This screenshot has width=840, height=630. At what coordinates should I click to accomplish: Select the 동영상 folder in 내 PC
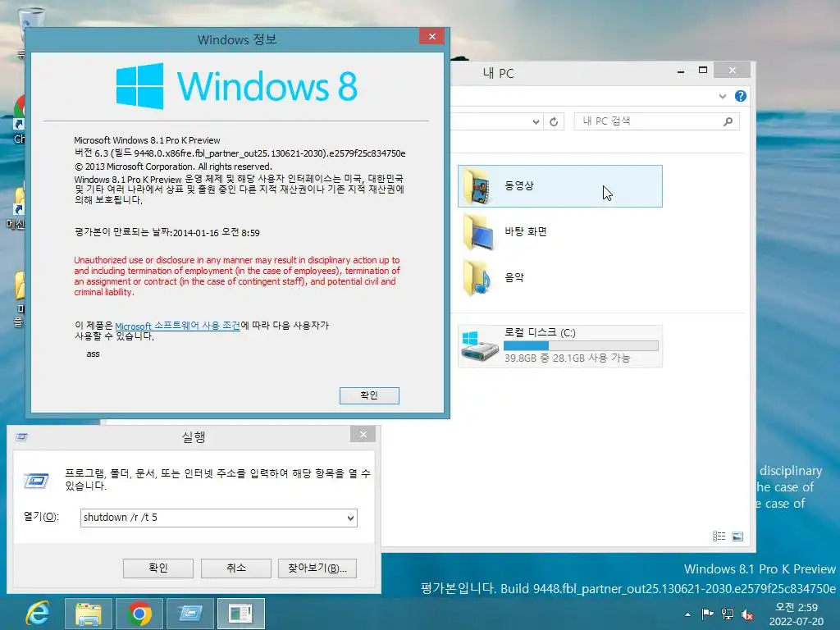coord(559,186)
